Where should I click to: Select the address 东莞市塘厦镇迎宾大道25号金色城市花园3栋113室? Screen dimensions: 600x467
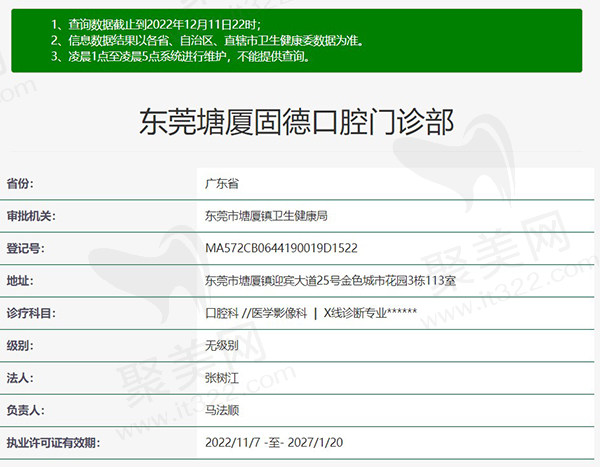(x=331, y=281)
